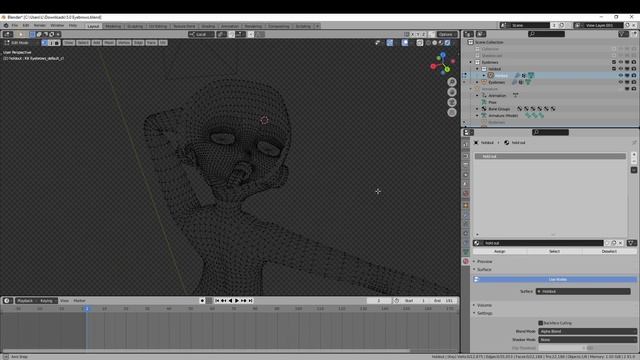Screen dimensions: 640x360
Task: Click the current frame marker in timeline
Action: [87, 309]
